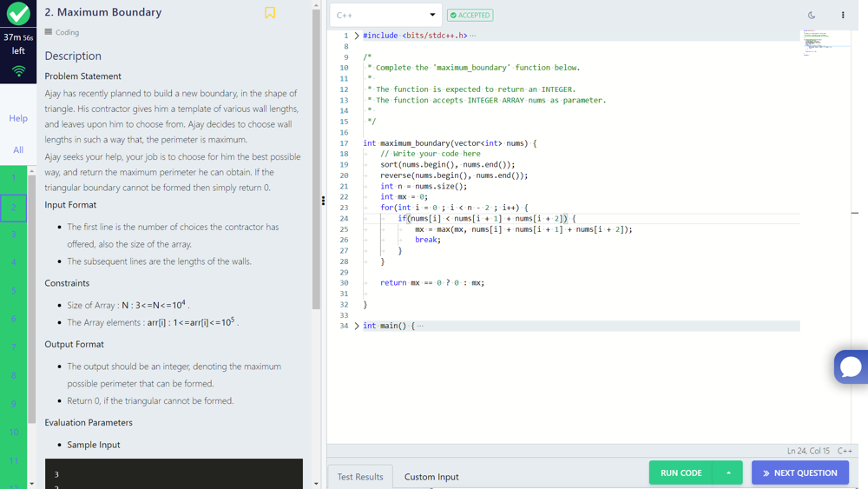Click the description panel scrollbar
868x489 pixels.
coord(316,160)
